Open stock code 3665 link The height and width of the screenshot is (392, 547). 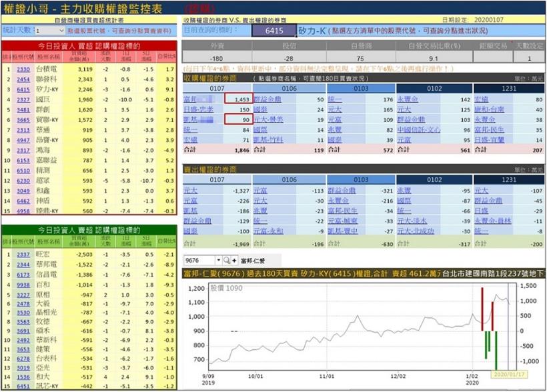coord(23,120)
